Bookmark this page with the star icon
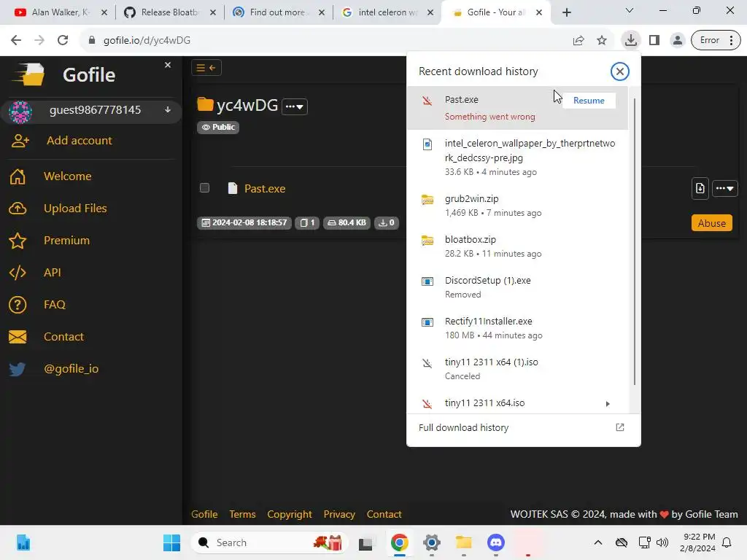The width and height of the screenshot is (747, 560). coord(602,41)
